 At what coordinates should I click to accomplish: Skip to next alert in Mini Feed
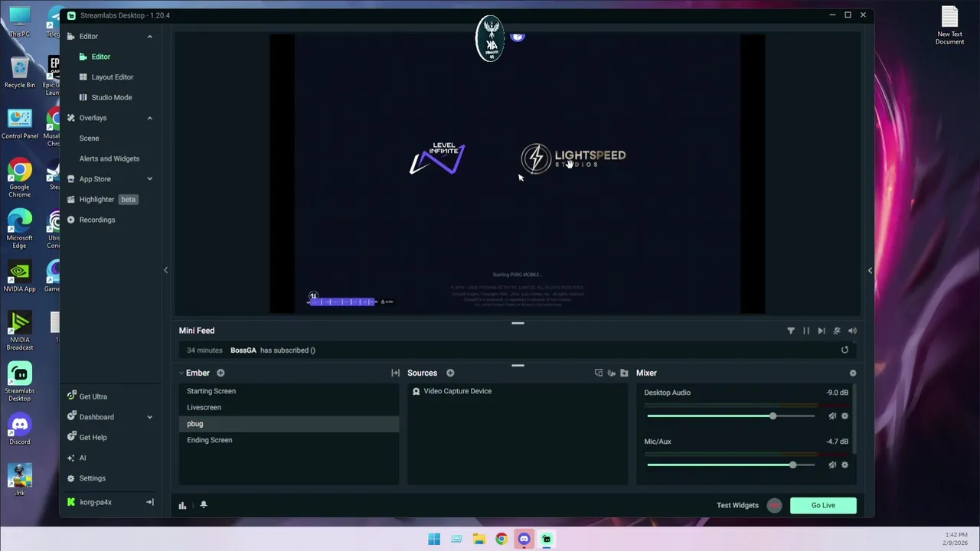(x=822, y=331)
